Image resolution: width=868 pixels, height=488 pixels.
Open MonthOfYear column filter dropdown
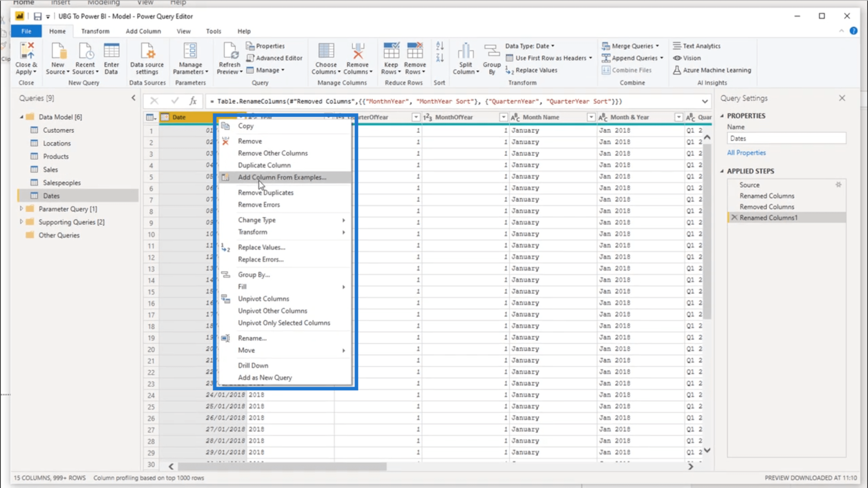point(503,117)
